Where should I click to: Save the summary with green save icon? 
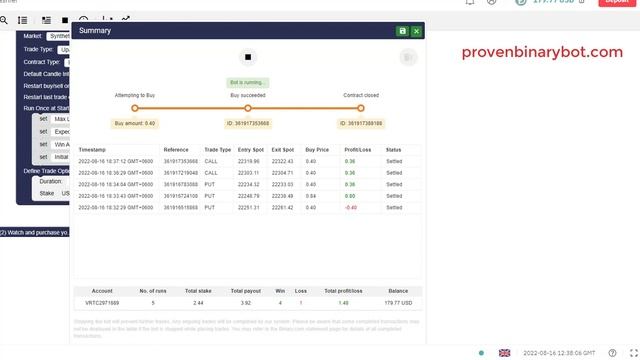tap(402, 31)
